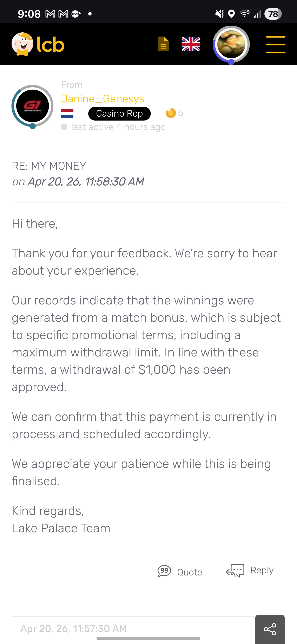297x644 pixels.
Task: Tap the Casino Rep badge
Action: tap(119, 114)
